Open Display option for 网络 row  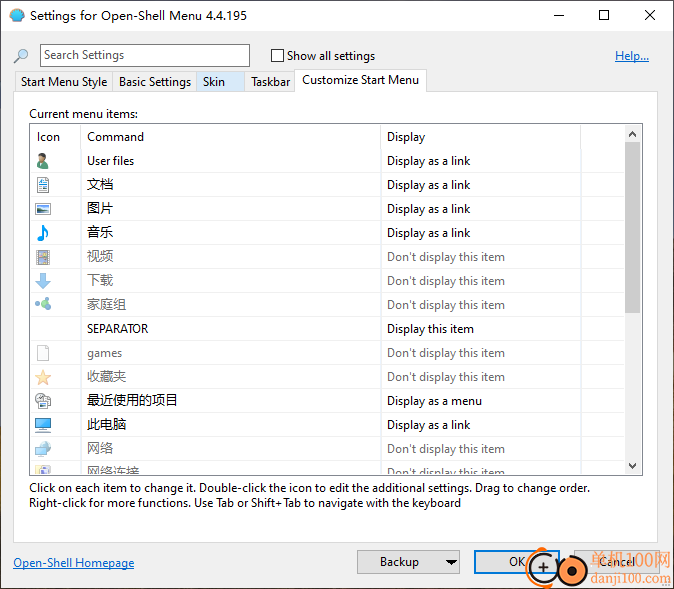click(446, 449)
